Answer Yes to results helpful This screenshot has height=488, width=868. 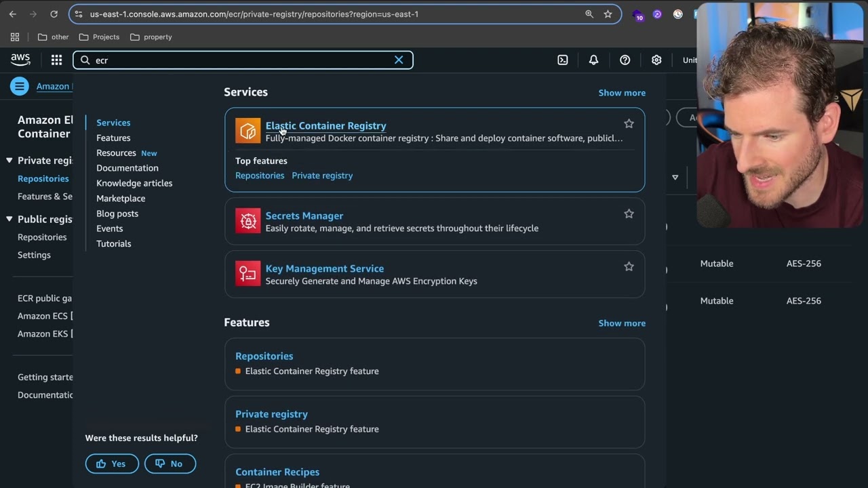tap(112, 464)
